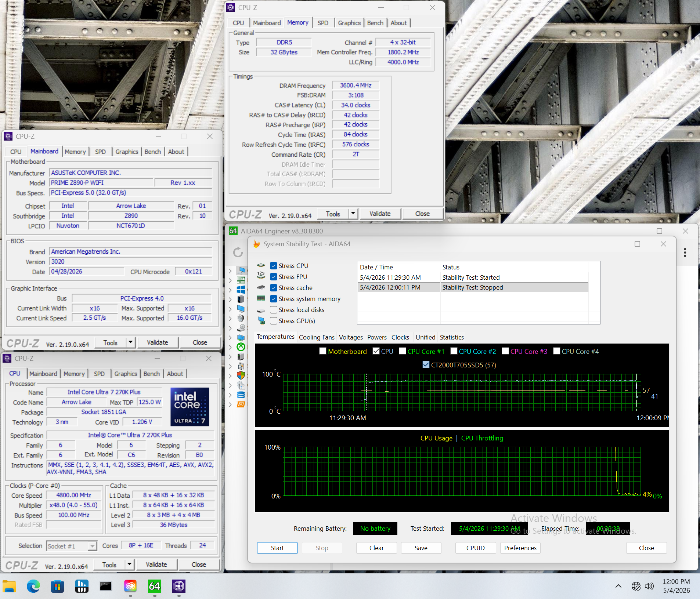Select the Devices tower icon in AIDA64 tree
The height and width of the screenshot is (599, 700).
(x=241, y=357)
